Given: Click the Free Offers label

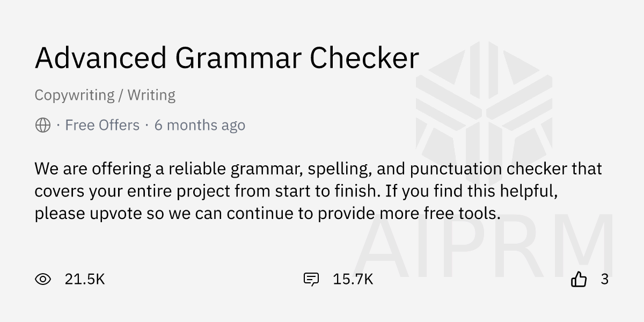Looking at the screenshot, I should pos(102,125).
